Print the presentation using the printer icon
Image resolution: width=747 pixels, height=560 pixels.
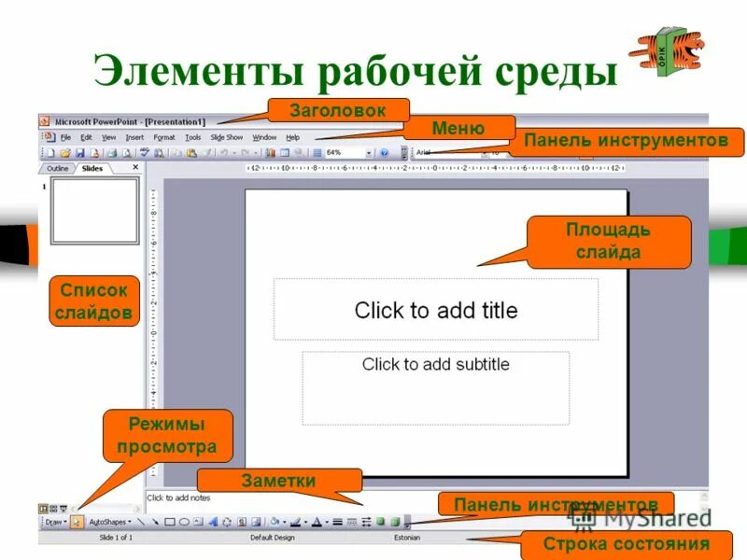[x=112, y=153]
